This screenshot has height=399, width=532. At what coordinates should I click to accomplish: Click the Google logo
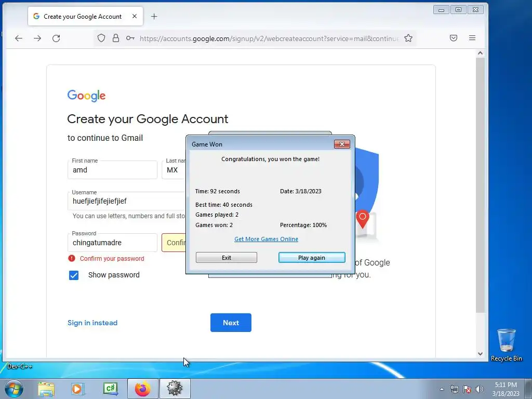click(86, 96)
